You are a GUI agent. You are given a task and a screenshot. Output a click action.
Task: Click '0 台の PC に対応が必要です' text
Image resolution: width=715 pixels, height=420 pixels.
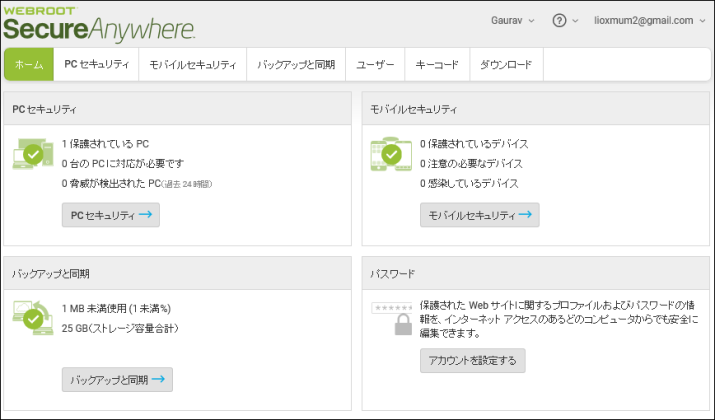tap(123, 164)
